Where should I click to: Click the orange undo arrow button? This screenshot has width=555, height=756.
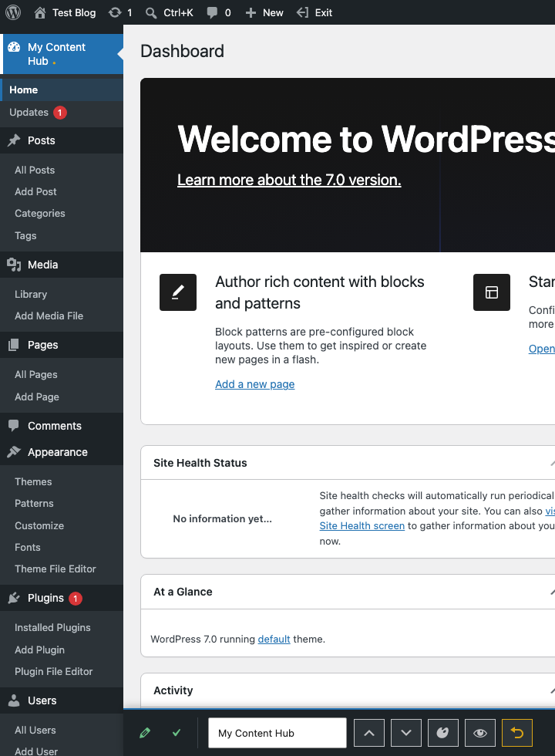(x=517, y=733)
